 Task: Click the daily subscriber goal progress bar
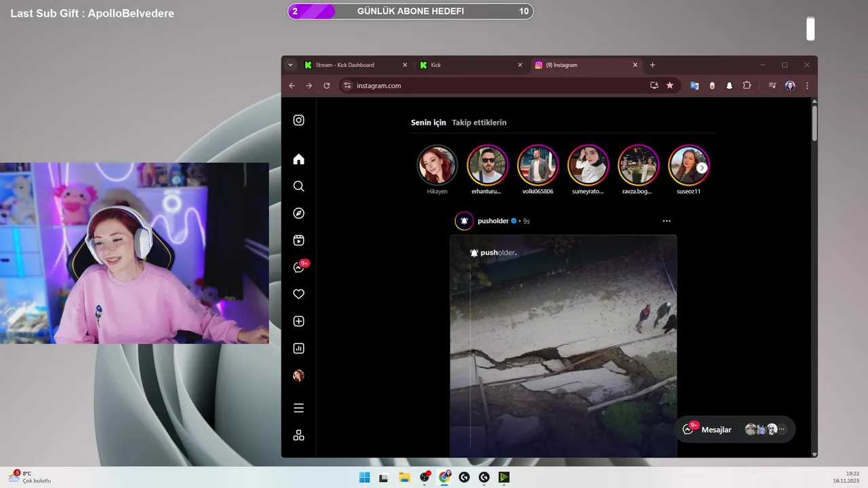coord(410,12)
